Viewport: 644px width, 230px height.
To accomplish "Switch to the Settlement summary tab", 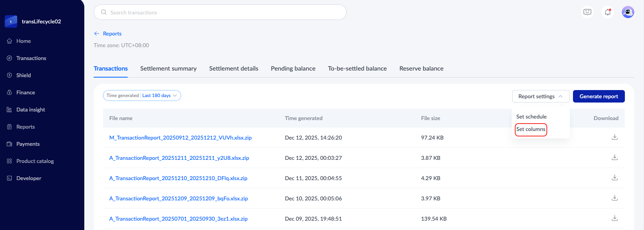I will coord(168,69).
